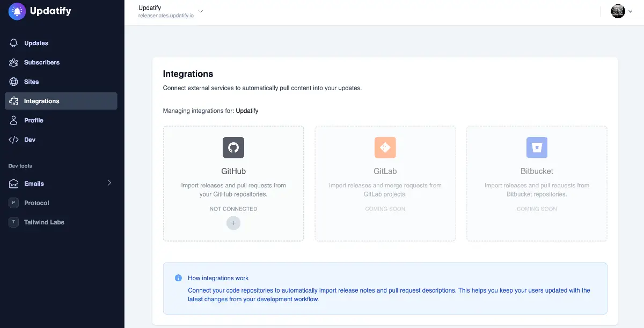Navigate to Sites page
644x328 pixels.
click(61, 82)
